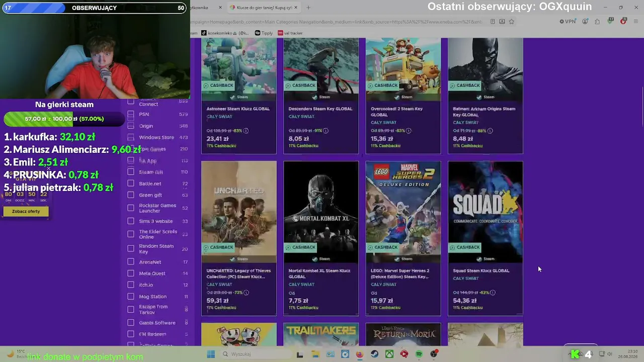Open the info icon beside Descenders price
Viewport: 644px width, 362px height.
[326, 131]
